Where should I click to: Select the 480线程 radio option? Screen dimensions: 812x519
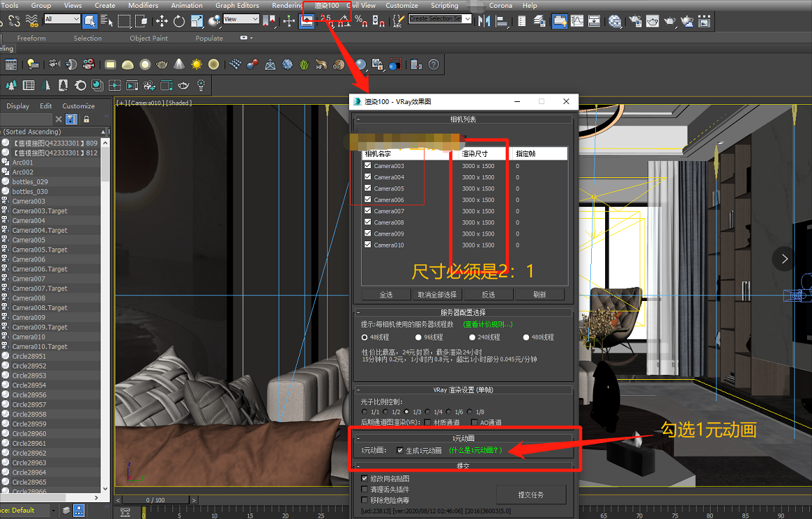(x=538, y=338)
